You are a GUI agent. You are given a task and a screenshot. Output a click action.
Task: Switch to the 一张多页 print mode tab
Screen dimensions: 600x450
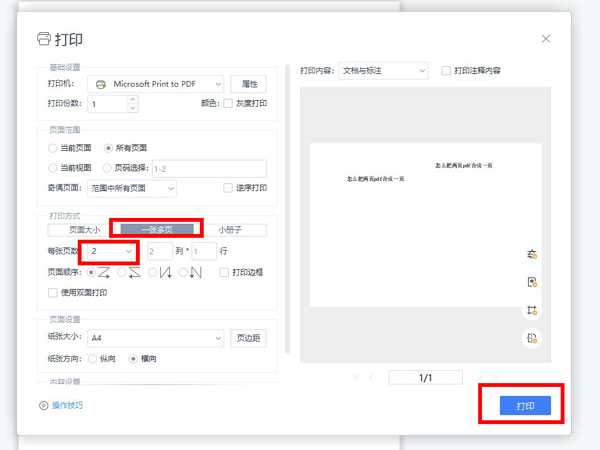click(x=157, y=230)
